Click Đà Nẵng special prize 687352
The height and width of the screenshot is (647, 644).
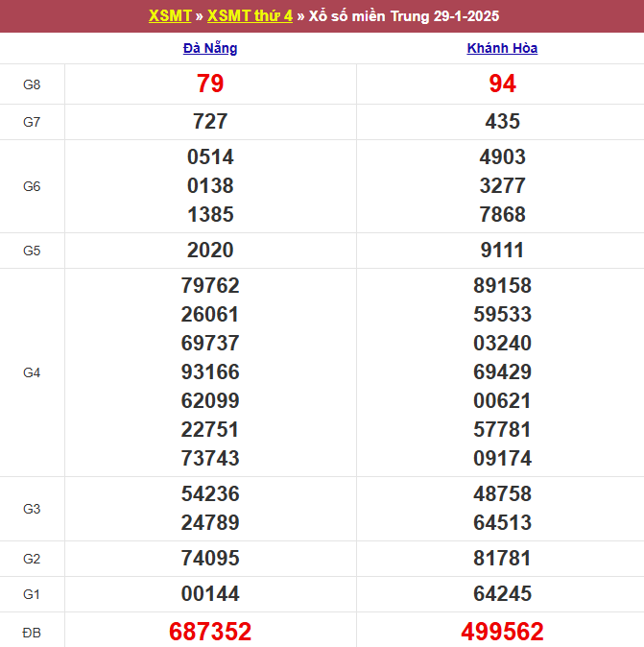point(210,631)
